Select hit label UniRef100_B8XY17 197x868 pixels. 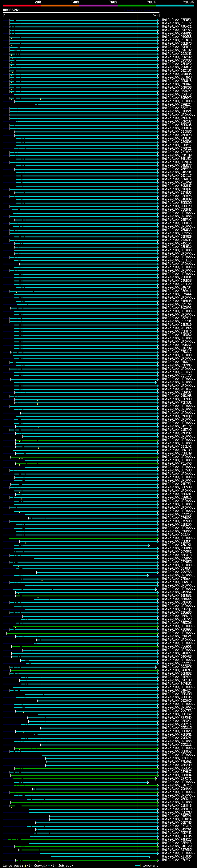(x=176, y=108)
